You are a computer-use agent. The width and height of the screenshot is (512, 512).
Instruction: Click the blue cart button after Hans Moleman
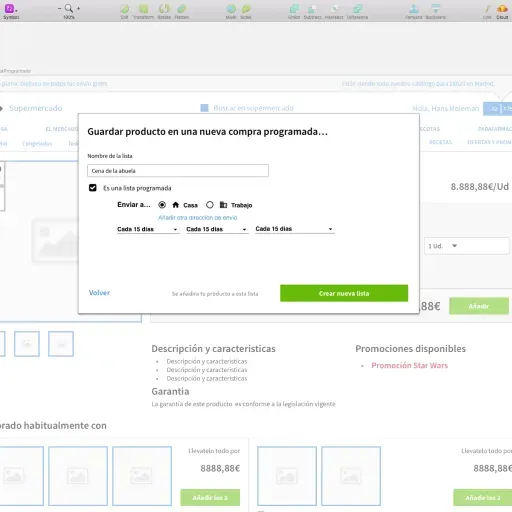497,109
